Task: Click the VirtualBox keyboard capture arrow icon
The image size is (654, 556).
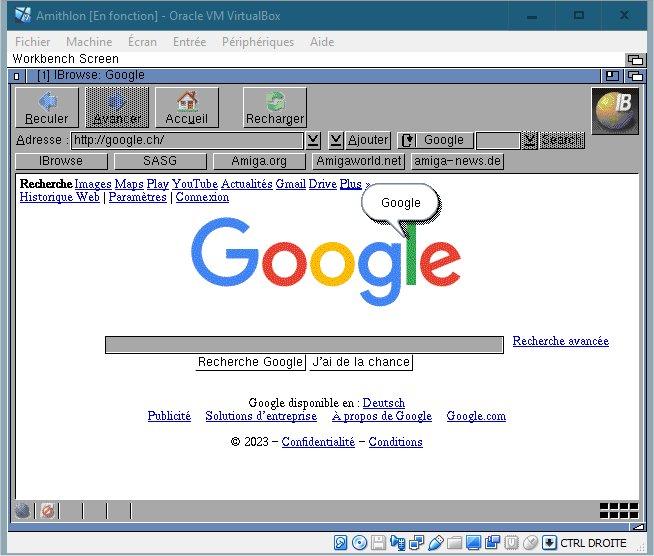Action: [549, 543]
